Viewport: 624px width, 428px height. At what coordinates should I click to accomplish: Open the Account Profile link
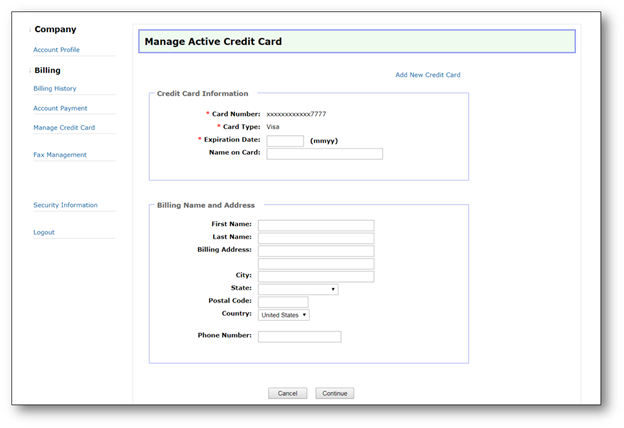pyautogui.click(x=56, y=50)
